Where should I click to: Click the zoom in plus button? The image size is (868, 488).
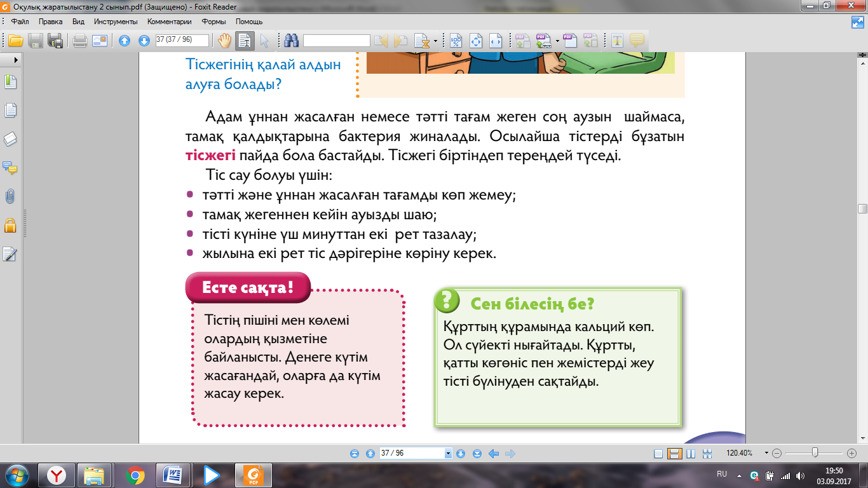[x=852, y=454]
